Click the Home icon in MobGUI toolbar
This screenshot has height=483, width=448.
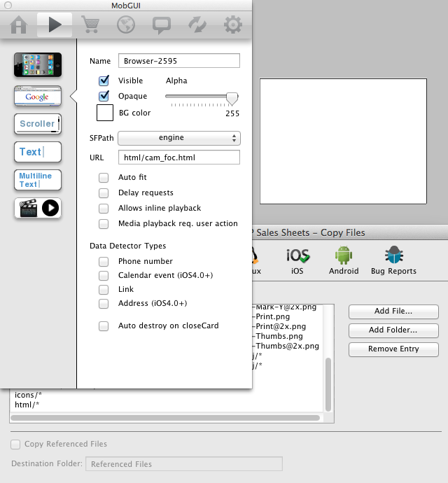coord(19,26)
